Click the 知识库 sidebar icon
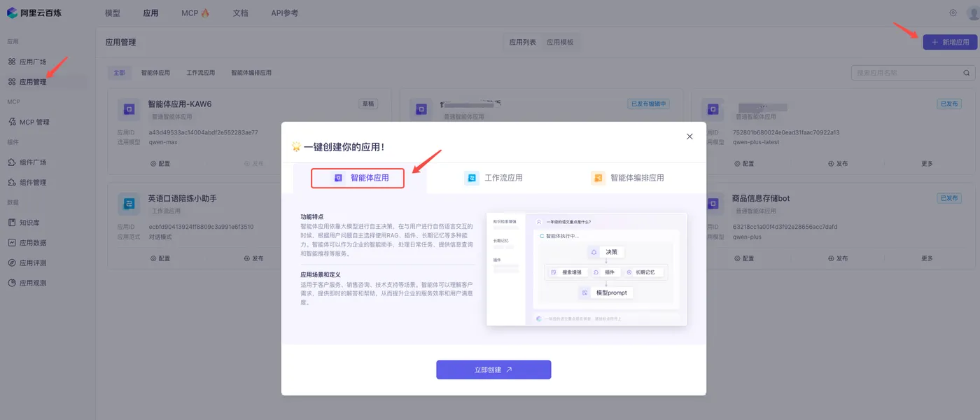Screen dimensions: 980x420 (12, 223)
